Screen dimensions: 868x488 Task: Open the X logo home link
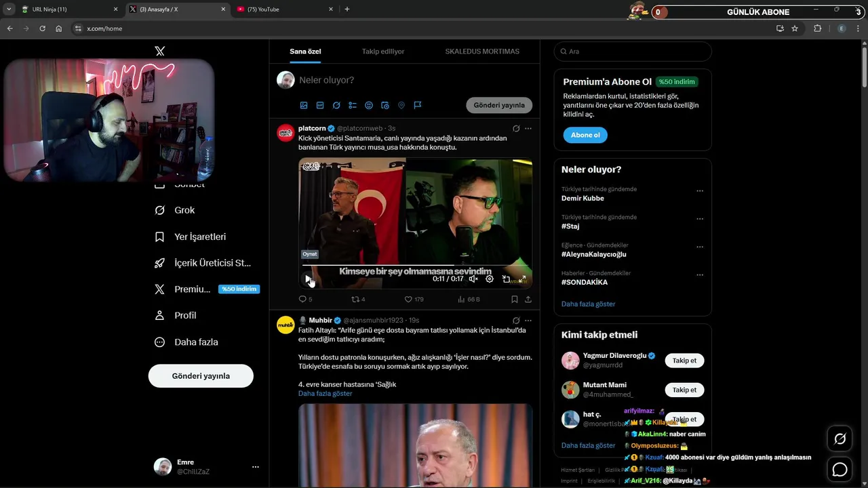tap(159, 52)
